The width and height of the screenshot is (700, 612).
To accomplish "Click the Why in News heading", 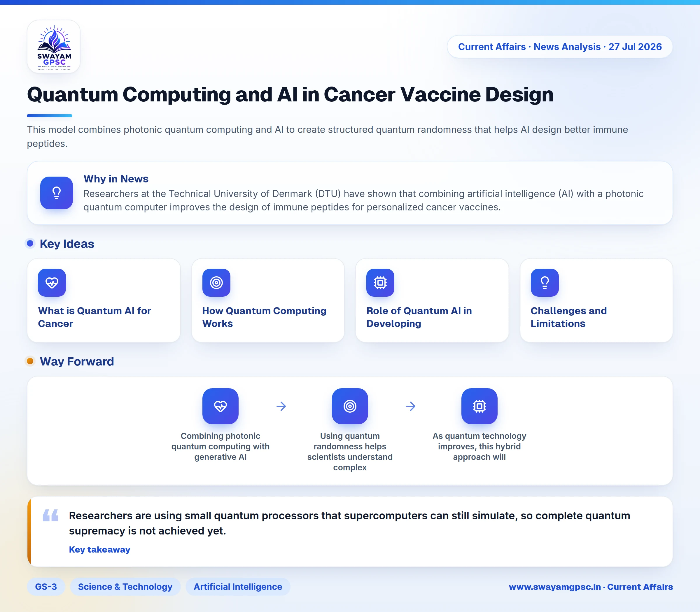I will (x=116, y=179).
